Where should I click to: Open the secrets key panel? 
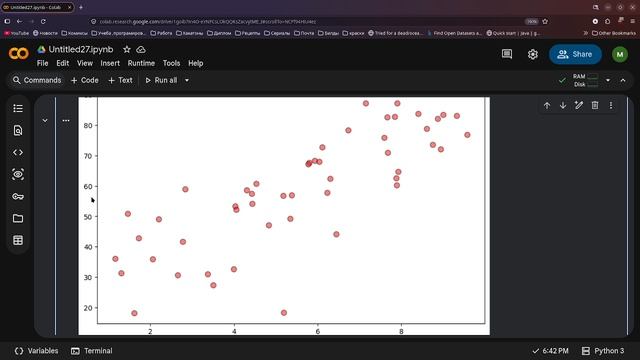pyautogui.click(x=18, y=196)
